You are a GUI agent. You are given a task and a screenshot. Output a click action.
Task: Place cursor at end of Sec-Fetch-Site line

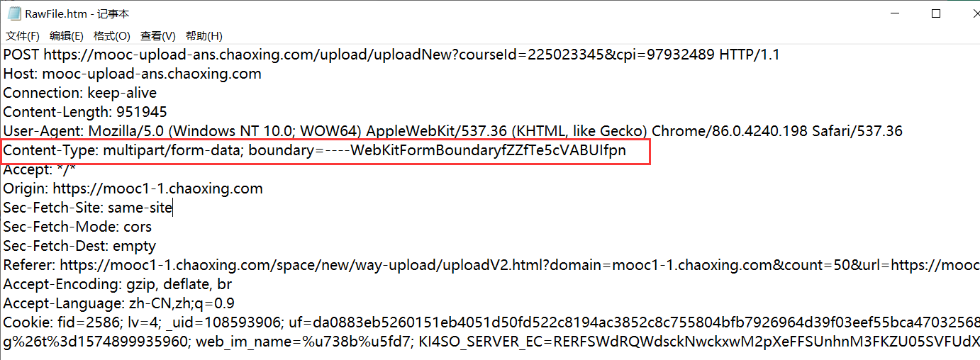(172, 208)
